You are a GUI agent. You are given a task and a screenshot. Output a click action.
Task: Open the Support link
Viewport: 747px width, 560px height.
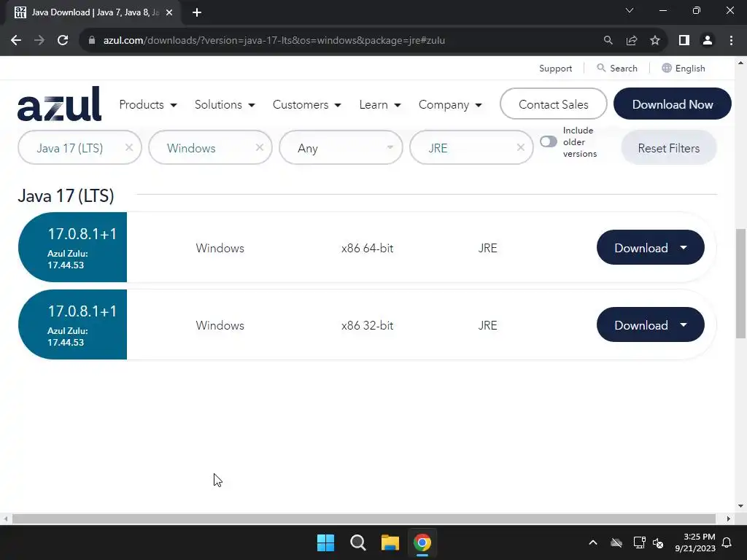point(555,69)
